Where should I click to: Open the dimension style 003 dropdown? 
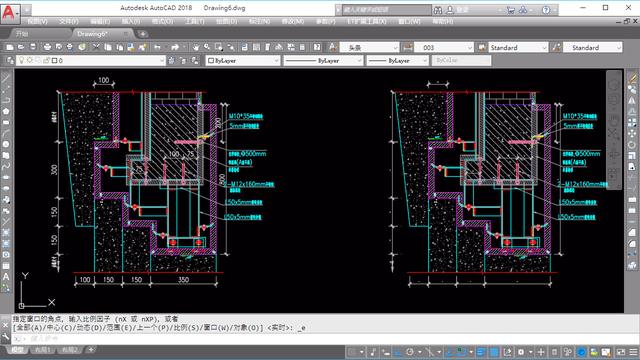pyautogui.click(x=444, y=48)
